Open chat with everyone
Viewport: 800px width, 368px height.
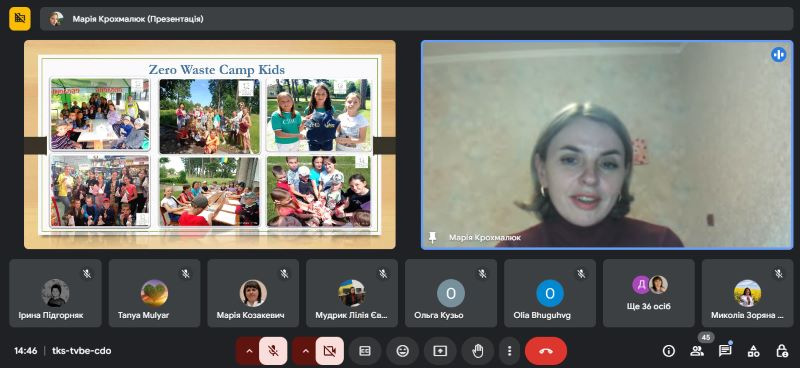point(725,351)
